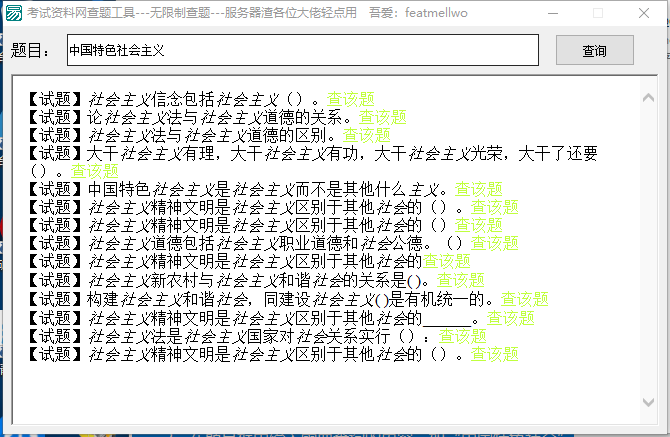
Task: Select the question text 论社会主义法与社会主义道德的关系
Action: point(220,117)
